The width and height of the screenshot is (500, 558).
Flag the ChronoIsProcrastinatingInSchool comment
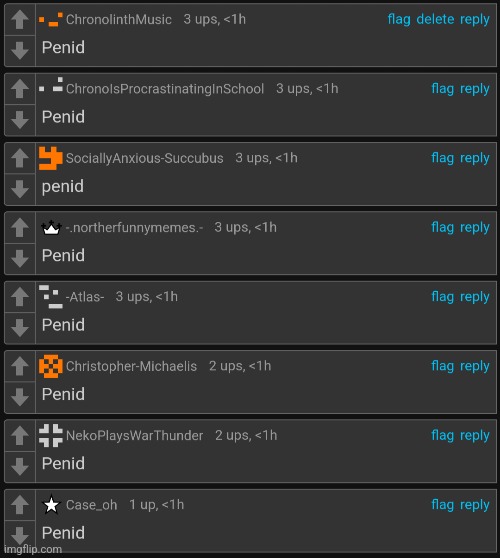tap(442, 89)
